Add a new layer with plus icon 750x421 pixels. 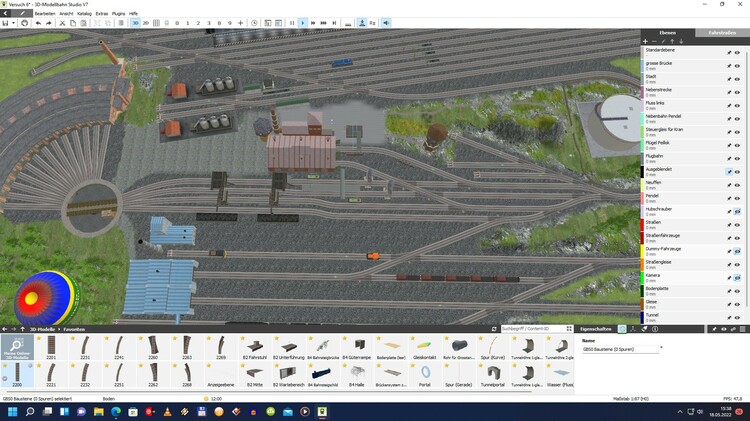point(646,41)
